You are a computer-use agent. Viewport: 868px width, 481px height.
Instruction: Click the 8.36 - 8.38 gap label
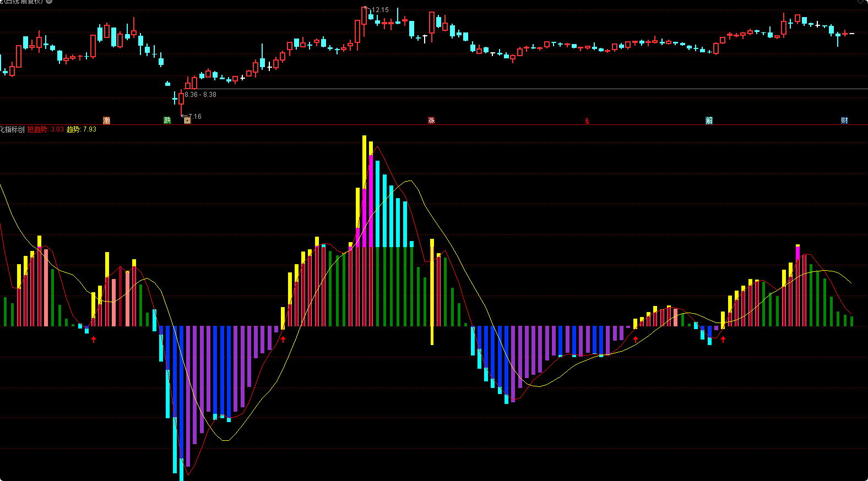[x=200, y=95]
